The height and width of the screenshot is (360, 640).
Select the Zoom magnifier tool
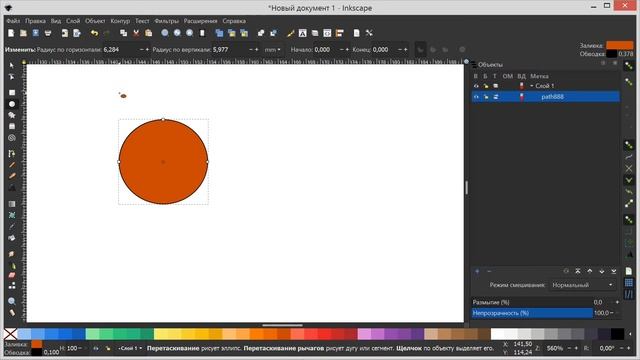pyautogui.click(x=12, y=301)
